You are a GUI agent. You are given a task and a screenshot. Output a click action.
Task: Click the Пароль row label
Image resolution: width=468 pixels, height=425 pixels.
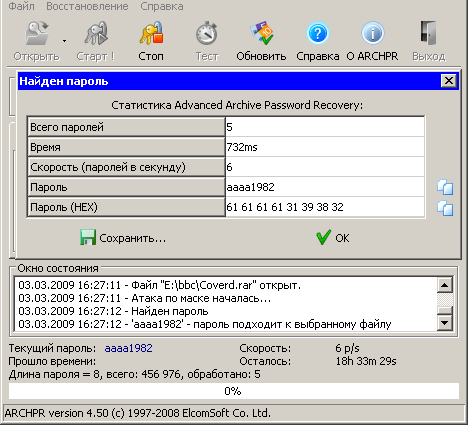click(126, 187)
